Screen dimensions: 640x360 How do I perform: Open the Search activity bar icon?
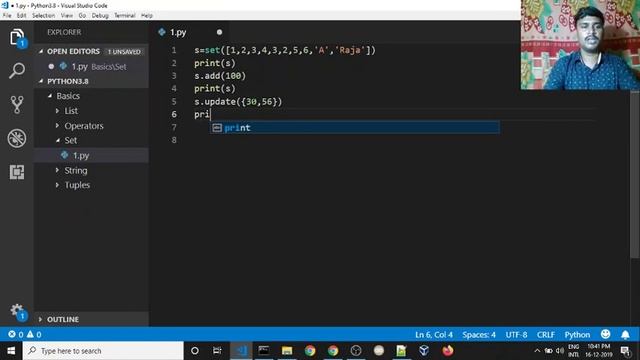17,71
